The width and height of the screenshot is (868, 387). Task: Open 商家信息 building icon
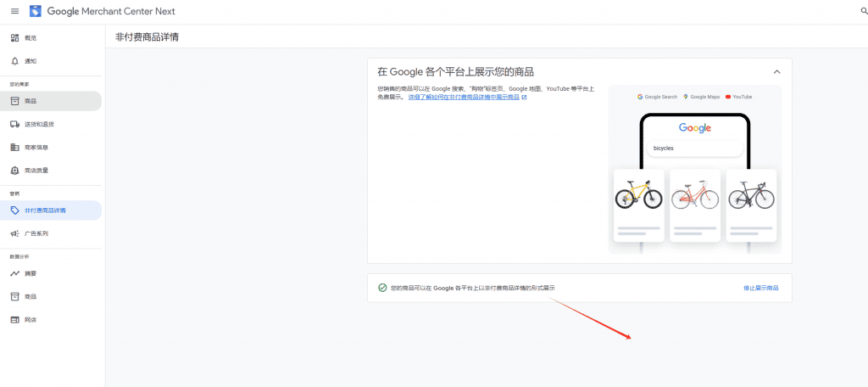point(15,148)
